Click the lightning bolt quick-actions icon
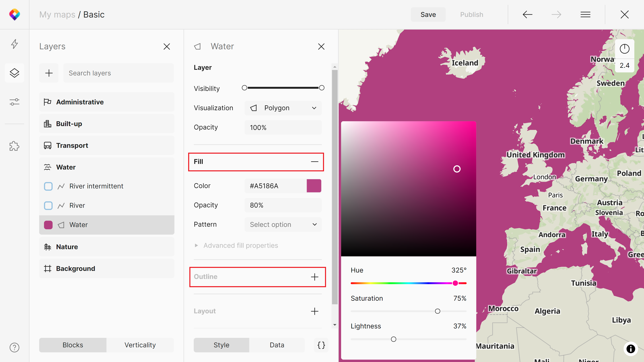Screen dimensions: 644x362 (14, 44)
